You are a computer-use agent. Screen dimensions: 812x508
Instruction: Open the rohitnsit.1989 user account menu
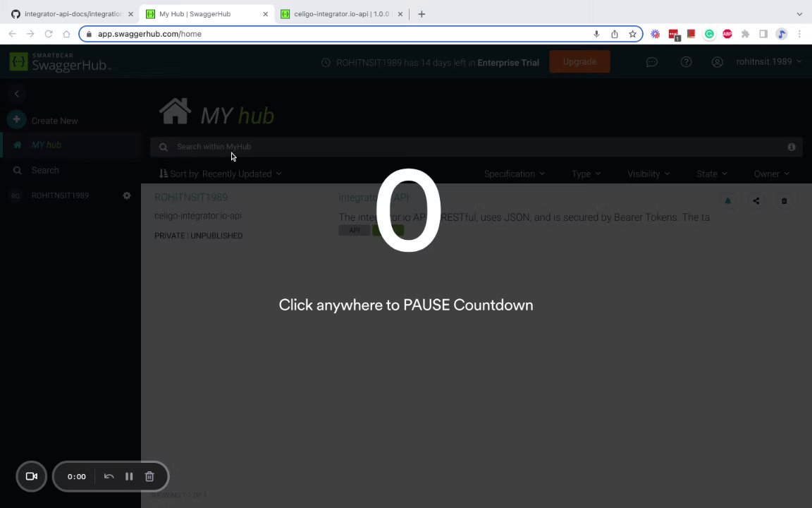pos(769,61)
